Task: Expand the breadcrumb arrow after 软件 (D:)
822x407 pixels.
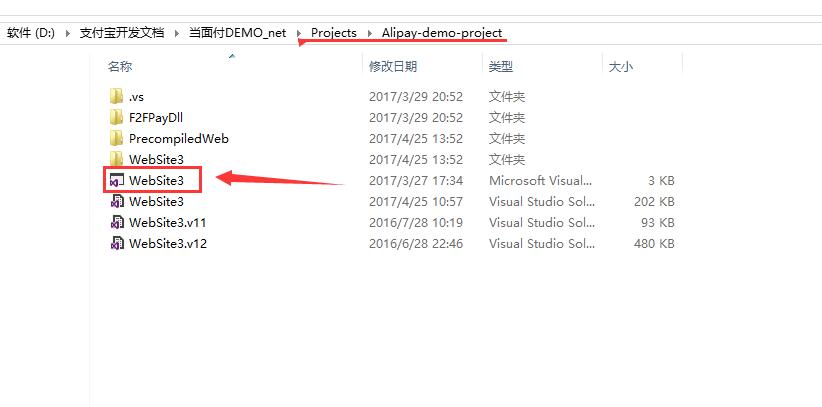Action: 68,33
